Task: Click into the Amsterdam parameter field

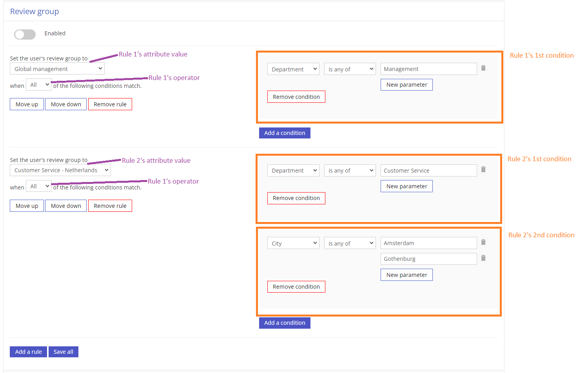Action: click(428, 243)
